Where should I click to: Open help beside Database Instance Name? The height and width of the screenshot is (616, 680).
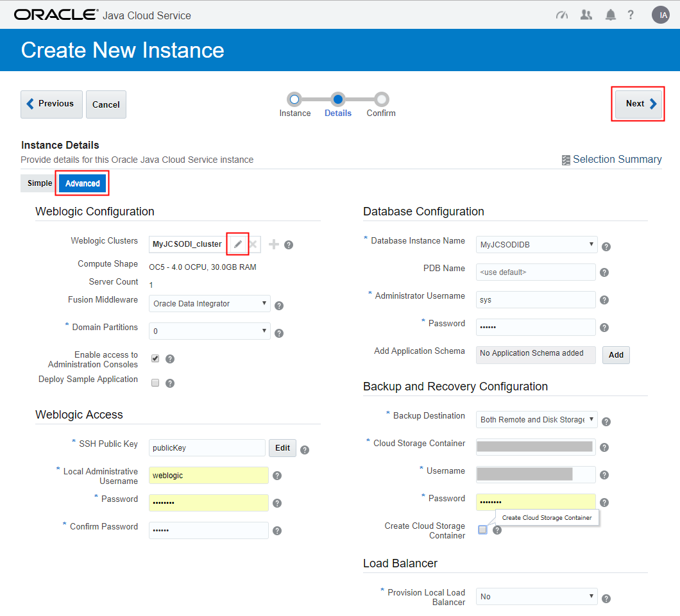point(606,246)
